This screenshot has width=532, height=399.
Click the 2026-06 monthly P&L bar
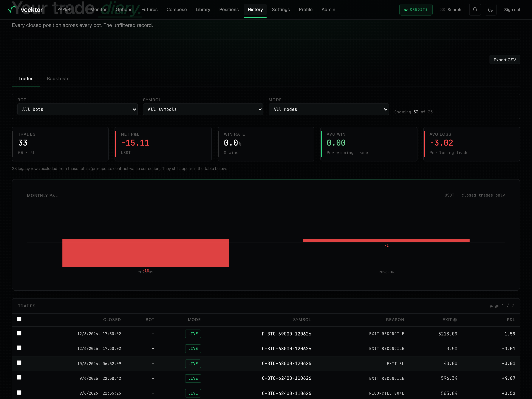386,240
